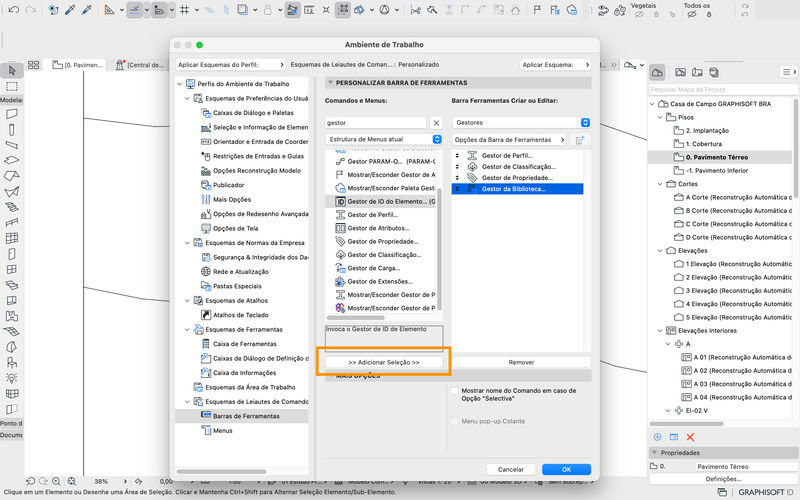Switch to 0. Pavimen... tab
The height and width of the screenshot is (500, 800).
(x=78, y=65)
